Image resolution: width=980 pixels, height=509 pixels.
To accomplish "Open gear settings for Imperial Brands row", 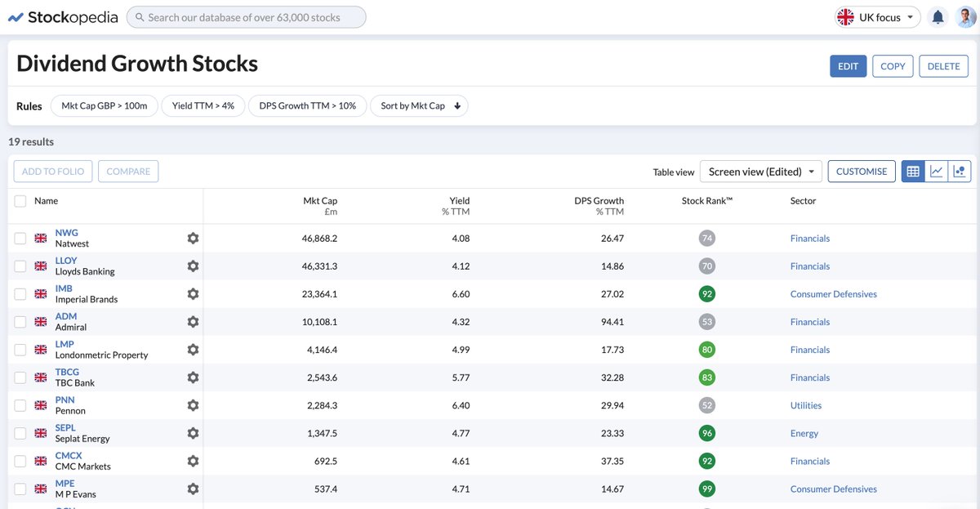I will [x=193, y=294].
